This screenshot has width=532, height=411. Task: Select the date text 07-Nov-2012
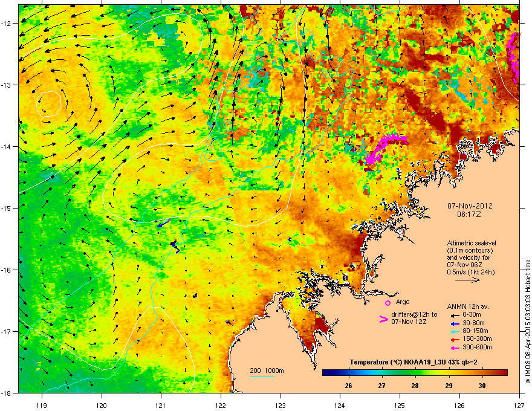tap(470, 206)
